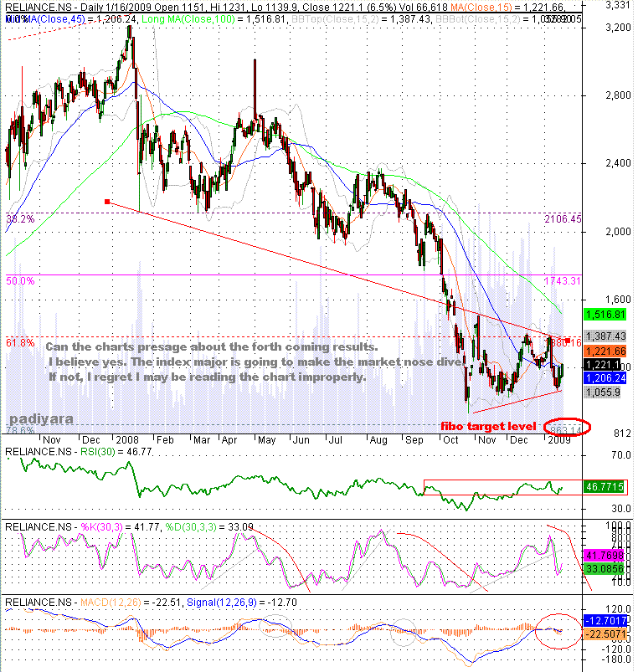Select the orange 'MA(Close,15)' legend text
Screen dimensions: 638x672
pyautogui.click(x=481, y=8)
